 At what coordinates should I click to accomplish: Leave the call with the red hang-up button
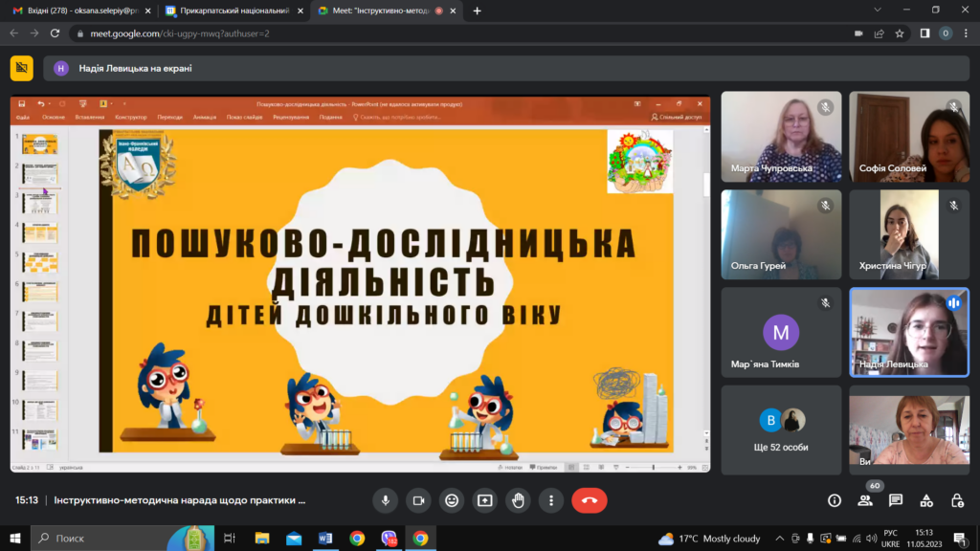coord(590,500)
